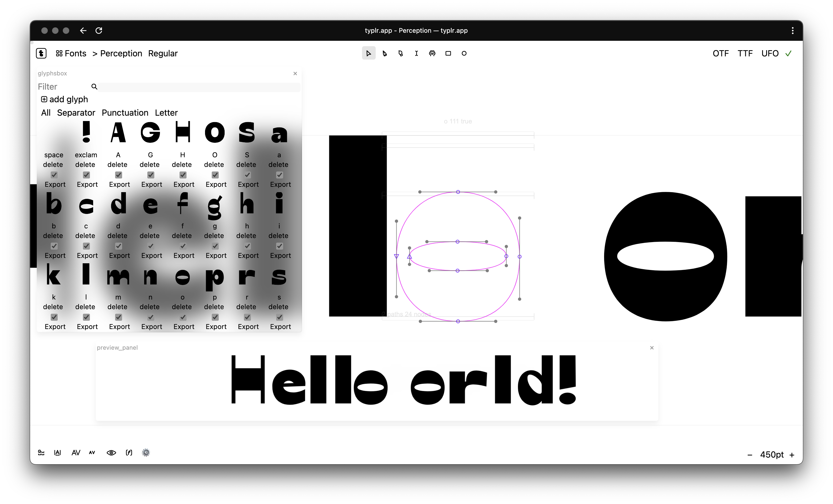Increase zoom with the plus stepper

[x=792, y=455]
